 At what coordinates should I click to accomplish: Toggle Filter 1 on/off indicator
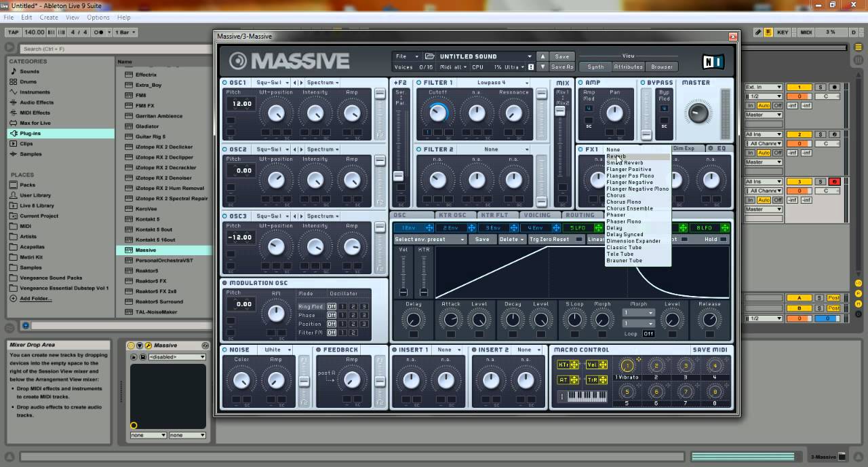point(419,83)
